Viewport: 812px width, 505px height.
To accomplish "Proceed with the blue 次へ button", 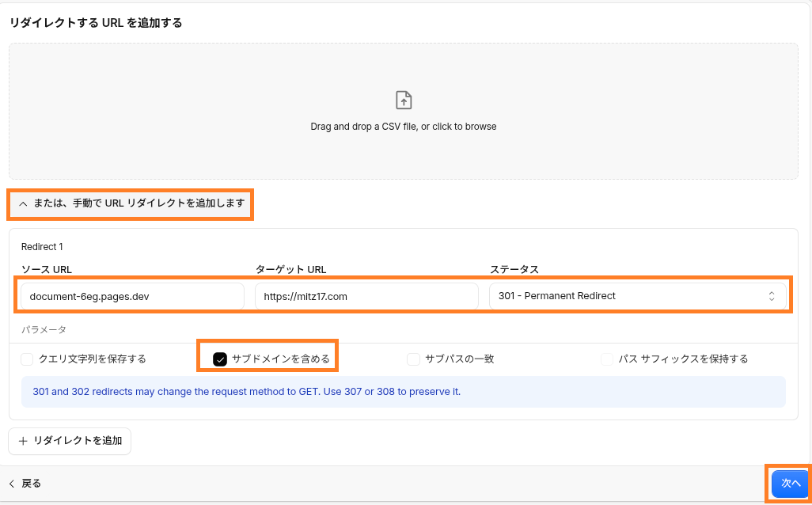I will point(789,484).
